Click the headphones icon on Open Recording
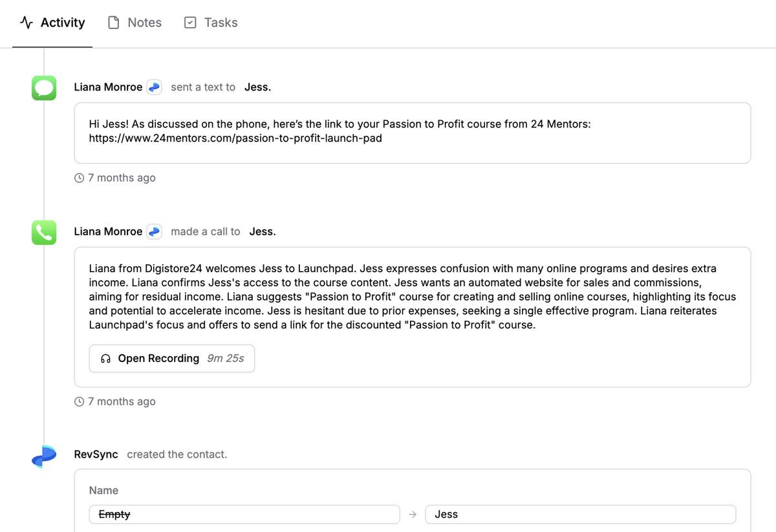The width and height of the screenshot is (776, 532). pyautogui.click(x=105, y=358)
